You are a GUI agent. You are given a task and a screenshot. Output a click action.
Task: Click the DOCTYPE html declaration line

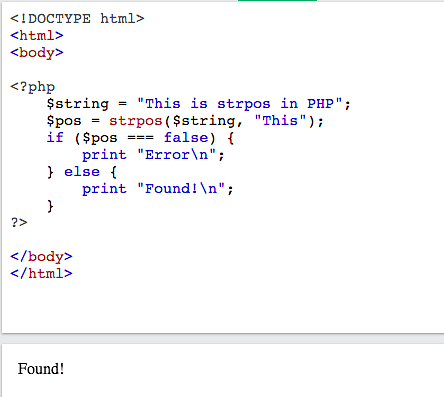tap(77, 19)
